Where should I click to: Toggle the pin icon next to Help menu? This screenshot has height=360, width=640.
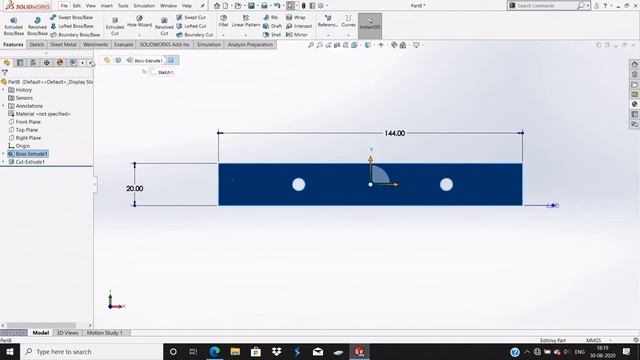click(202, 6)
